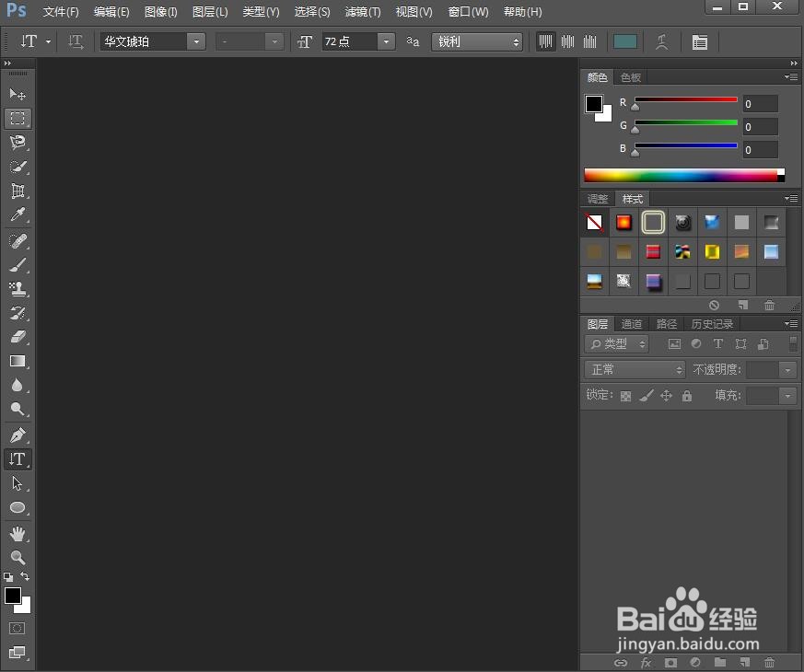Select the Clone Stamp tool
The width and height of the screenshot is (804, 672).
17,288
